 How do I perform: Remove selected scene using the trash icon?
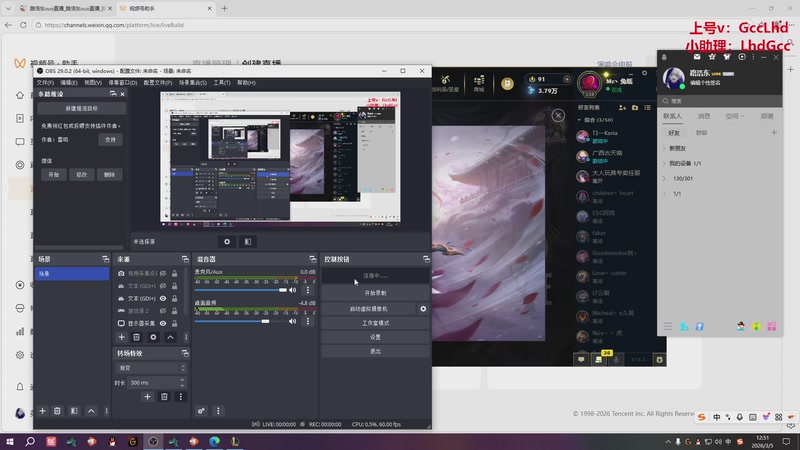point(57,411)
